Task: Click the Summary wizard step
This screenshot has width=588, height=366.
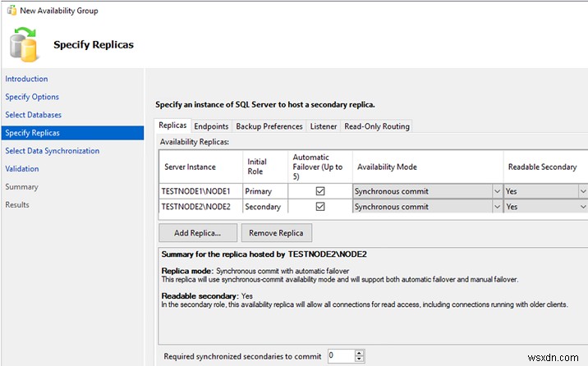Action: [21, 187]
